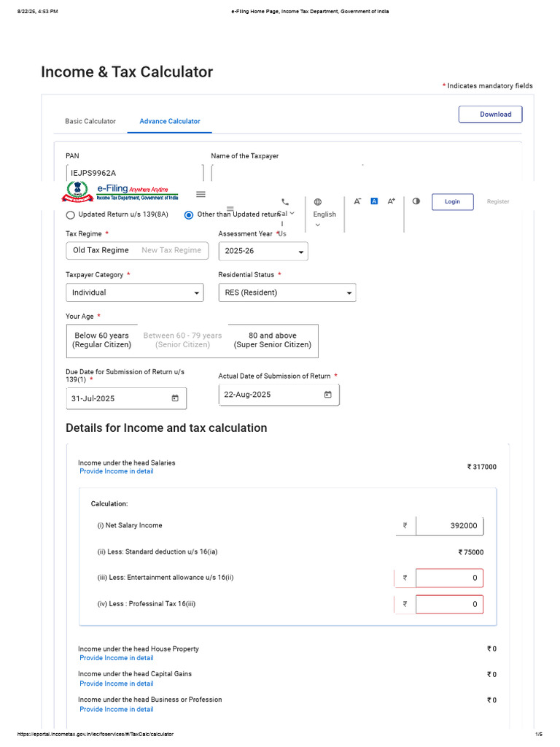Click the Details for Income and tax calculation heading
560x747 pixels.
(166, 427)
